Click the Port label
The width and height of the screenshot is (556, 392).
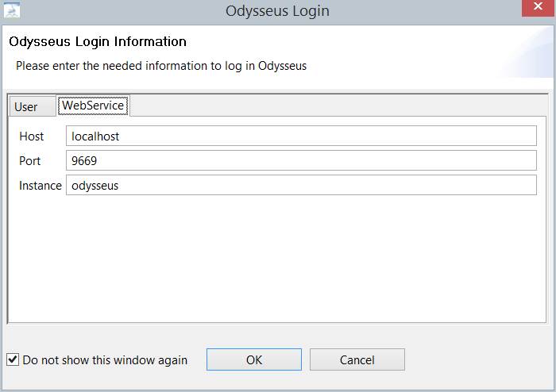pos(29,161)
